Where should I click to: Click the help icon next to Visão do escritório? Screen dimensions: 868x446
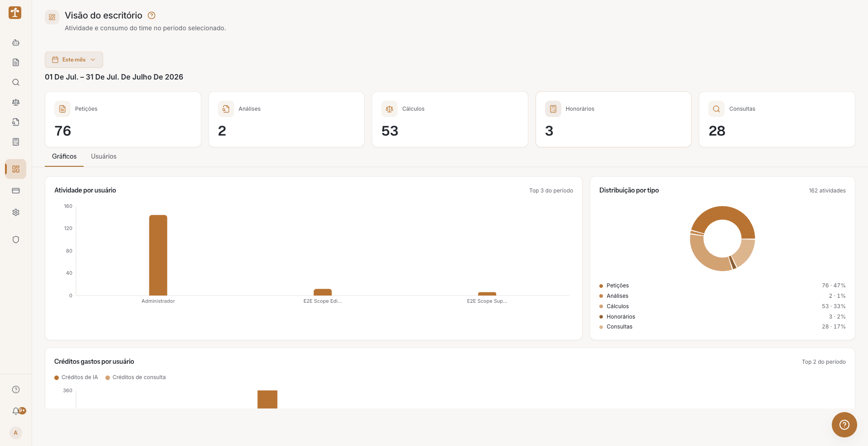click(152, 15)
